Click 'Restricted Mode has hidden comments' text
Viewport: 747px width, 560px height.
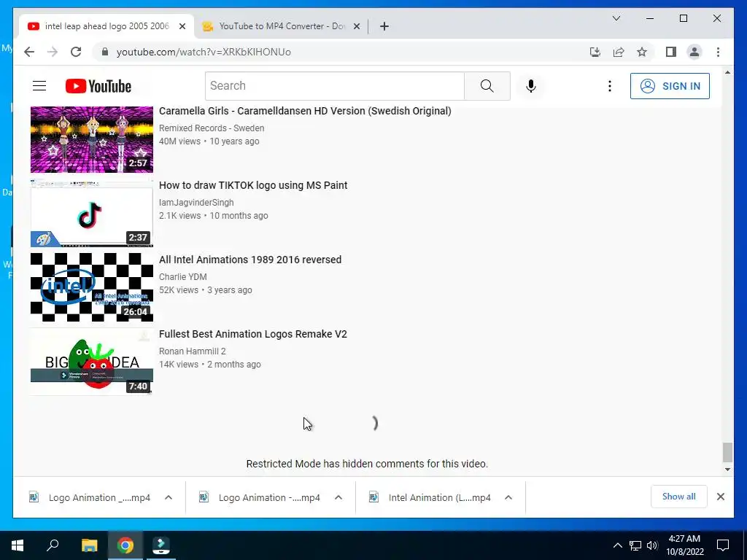368,464
